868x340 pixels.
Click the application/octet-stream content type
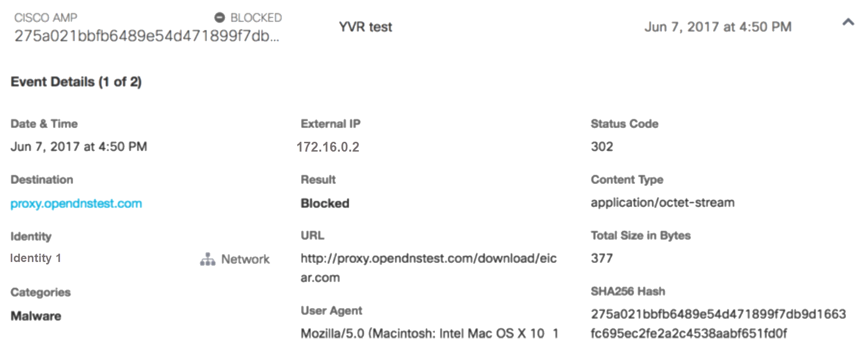point(663,203)
